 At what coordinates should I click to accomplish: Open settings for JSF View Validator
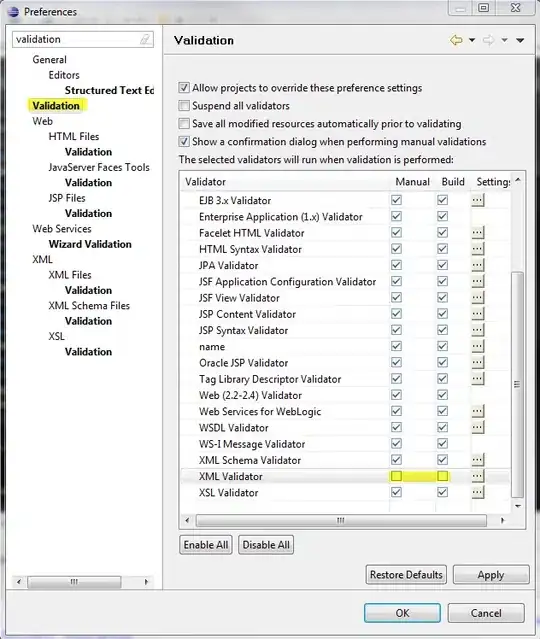[478, 297]
